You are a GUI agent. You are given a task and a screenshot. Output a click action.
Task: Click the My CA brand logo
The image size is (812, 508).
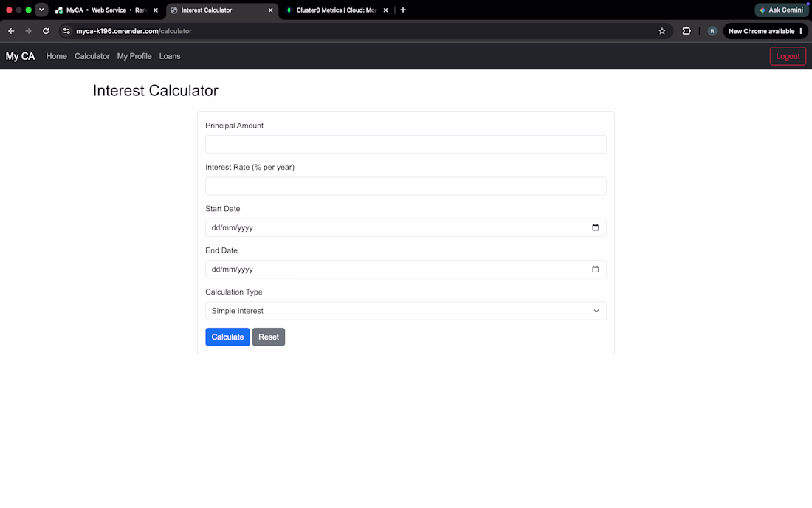coord(20,56)
